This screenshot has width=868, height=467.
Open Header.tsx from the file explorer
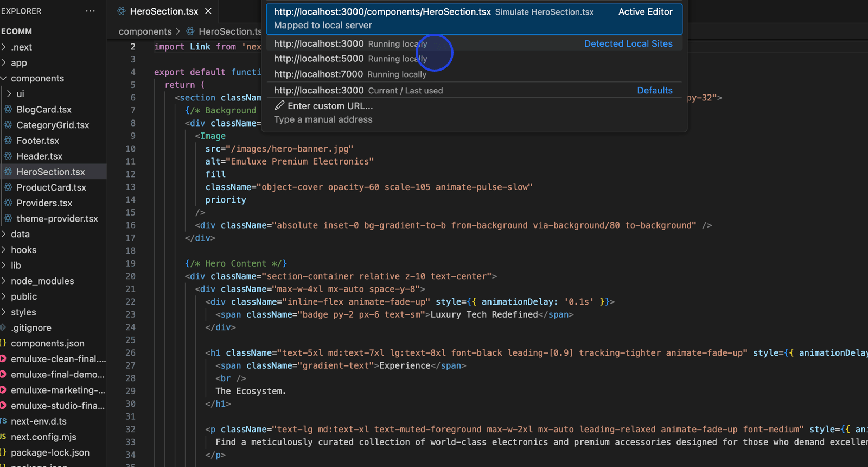point(39,156)
